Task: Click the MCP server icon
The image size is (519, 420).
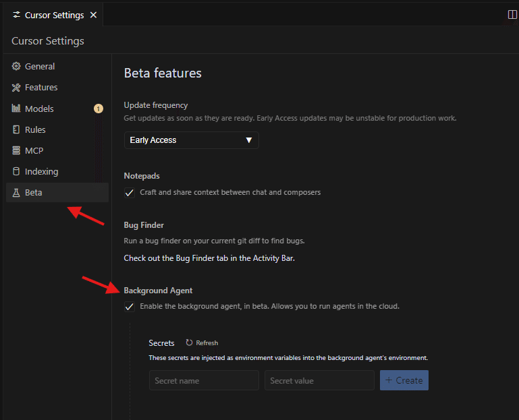Action: click(x=17, y=150)
